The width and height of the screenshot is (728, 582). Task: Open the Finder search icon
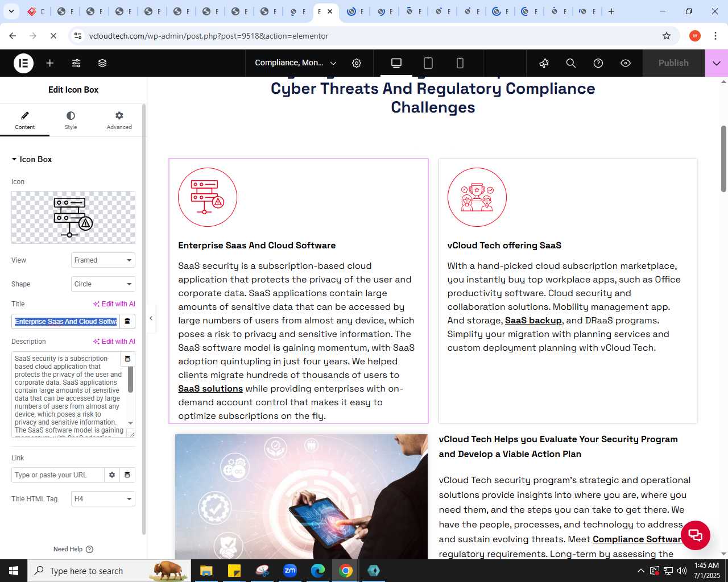pyautogui.click(x=571, y=63)
